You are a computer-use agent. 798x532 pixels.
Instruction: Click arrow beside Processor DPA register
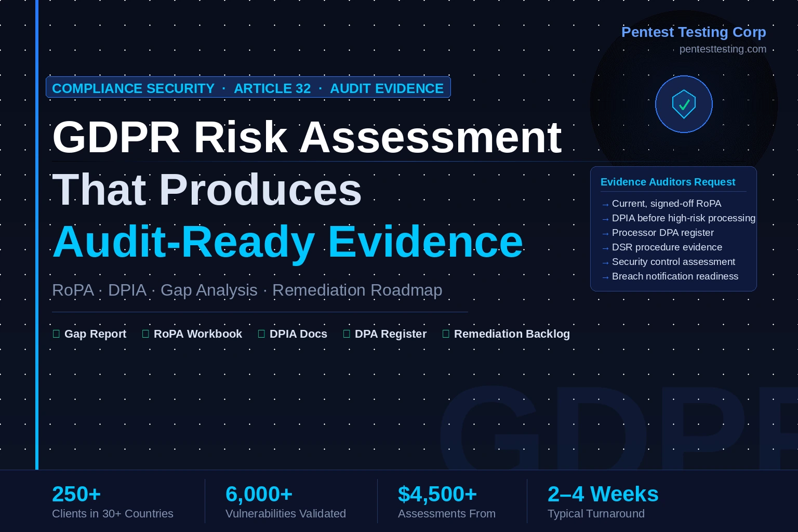click(605, 234)
